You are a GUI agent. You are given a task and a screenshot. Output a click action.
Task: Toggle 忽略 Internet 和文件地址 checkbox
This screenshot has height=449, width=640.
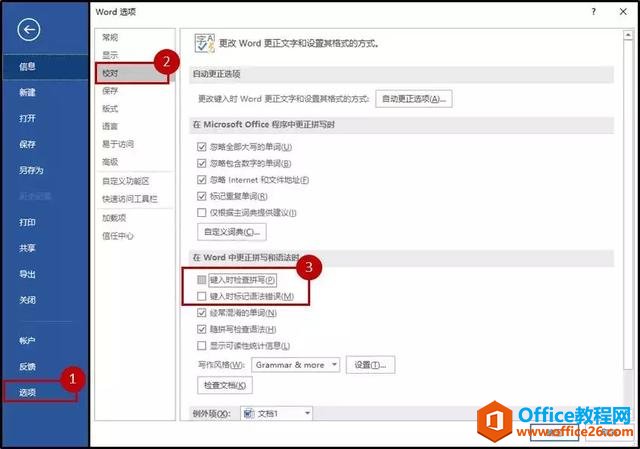tap(202, 180)
